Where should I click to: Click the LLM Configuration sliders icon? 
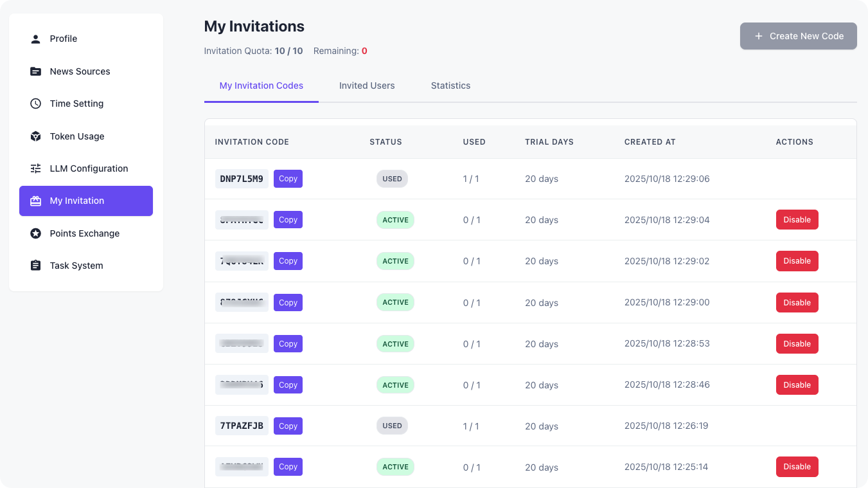(x=36, y=168)
